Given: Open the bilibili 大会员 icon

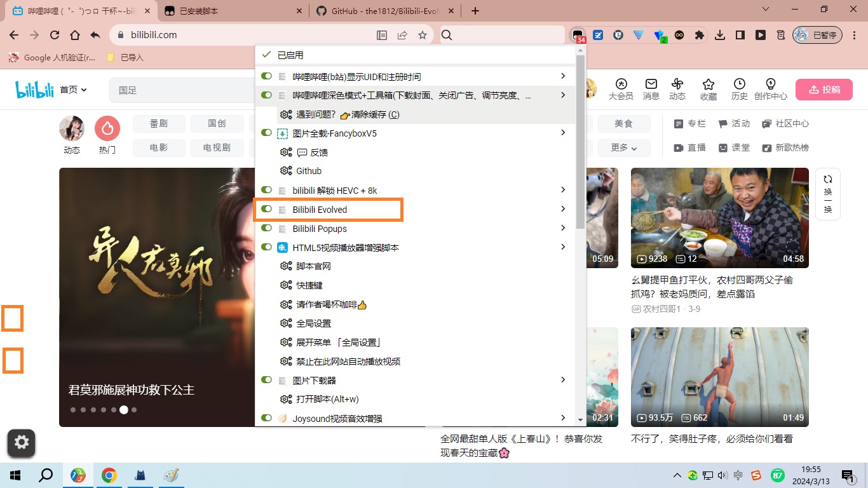Looking at the screenshot, I should pyautogui.click(x=621, y=90).
